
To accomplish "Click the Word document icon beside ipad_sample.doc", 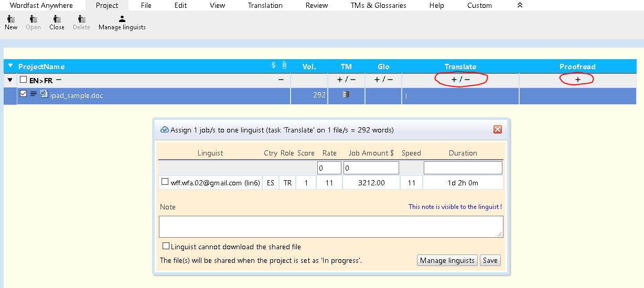I will (44, 95).
